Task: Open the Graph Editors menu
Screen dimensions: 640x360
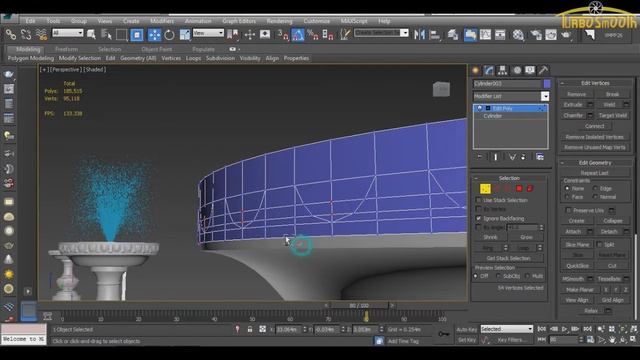Action: [239, 21]
